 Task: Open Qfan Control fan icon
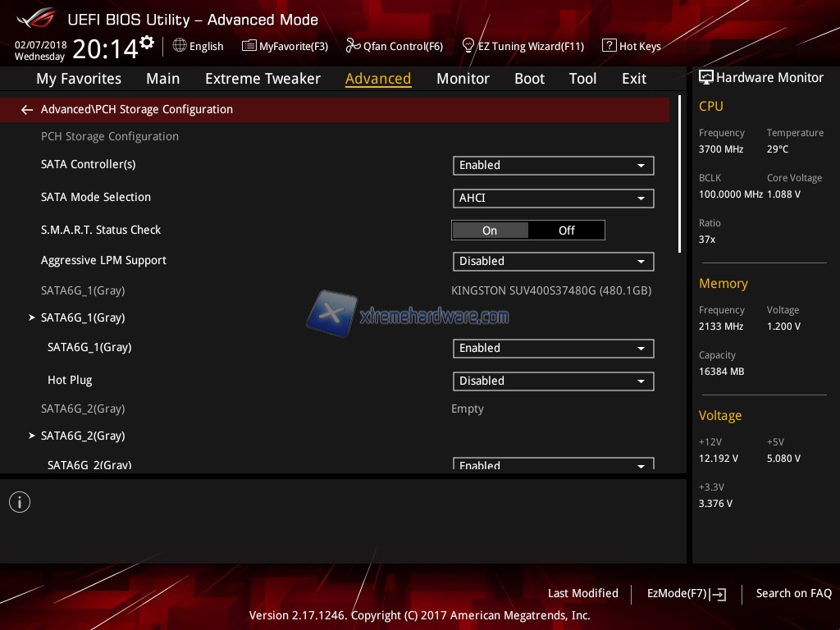pos(354,46)
